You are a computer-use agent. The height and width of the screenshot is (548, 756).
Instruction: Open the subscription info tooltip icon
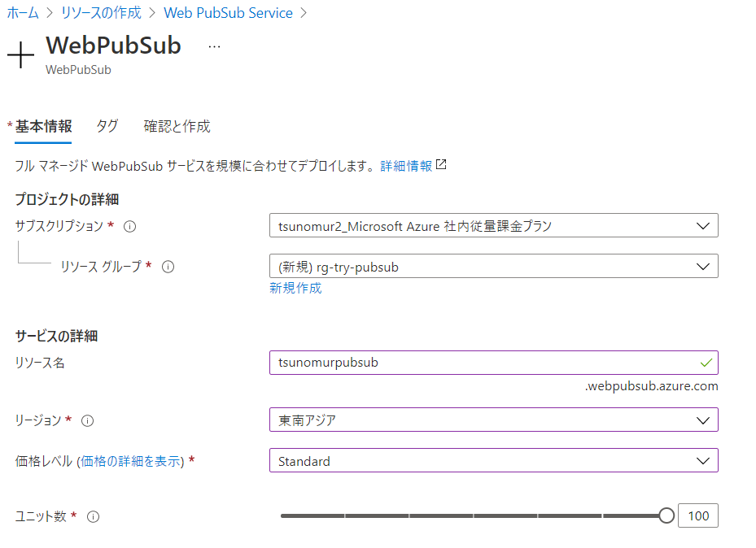(129, 227)
